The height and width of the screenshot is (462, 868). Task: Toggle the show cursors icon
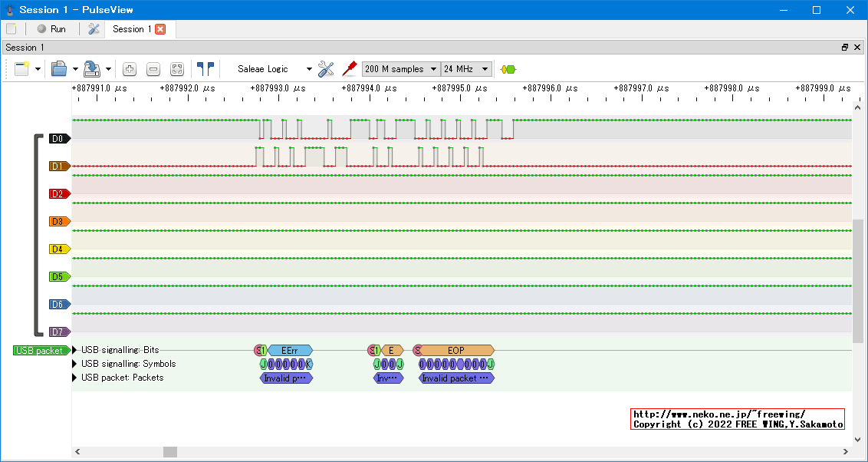click(205, 69)
